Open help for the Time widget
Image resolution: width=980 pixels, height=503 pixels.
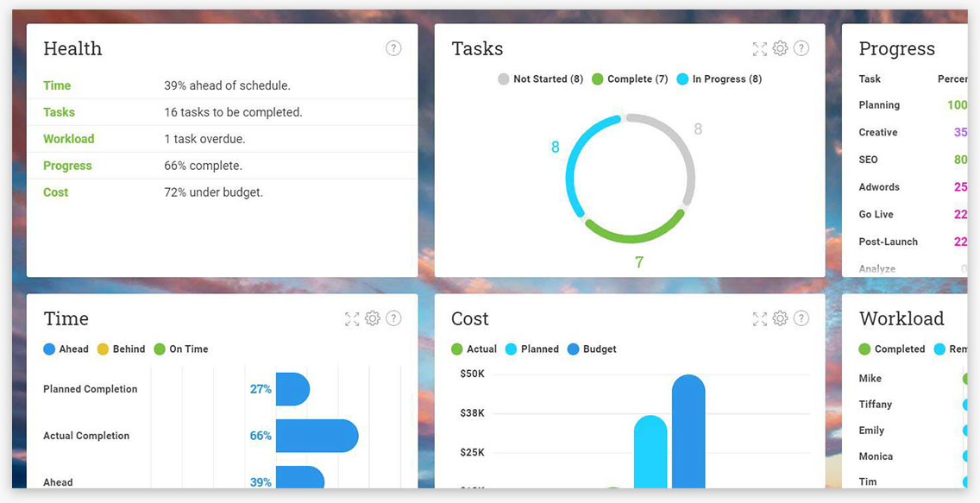click(x=393, y=318)
